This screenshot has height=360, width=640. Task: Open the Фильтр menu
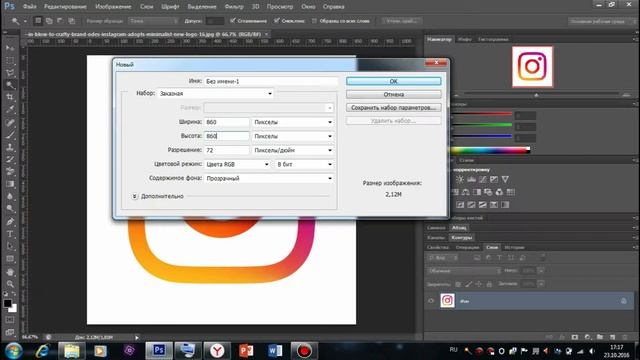click(234, 7)
